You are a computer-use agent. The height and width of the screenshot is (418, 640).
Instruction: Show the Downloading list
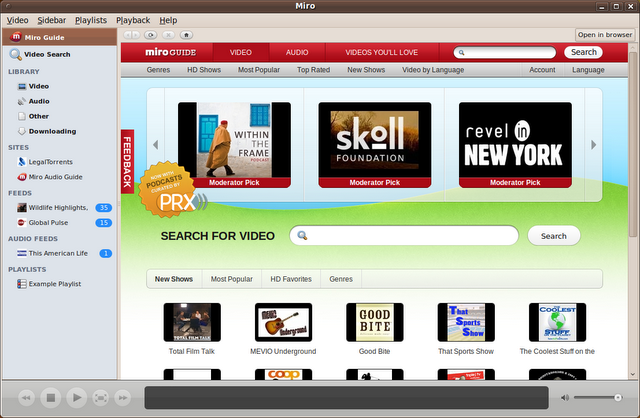59,131
